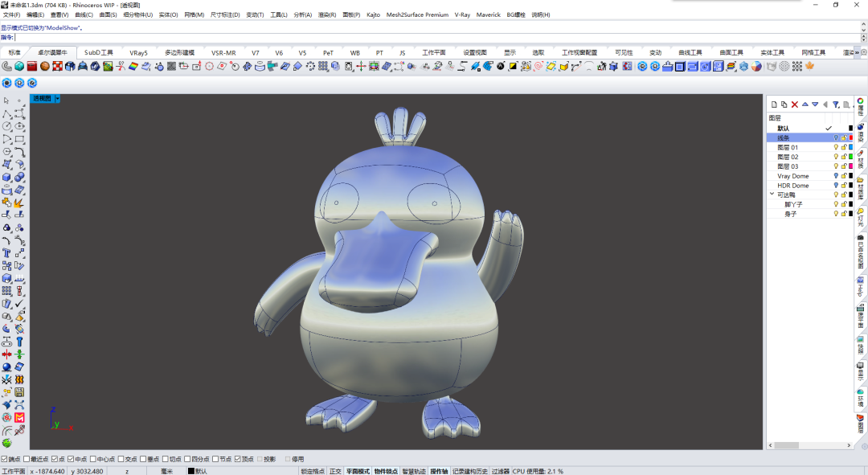Enable 中心点 center snap checkbox
The height and width of the screenshot is (475, 868).
93,459
